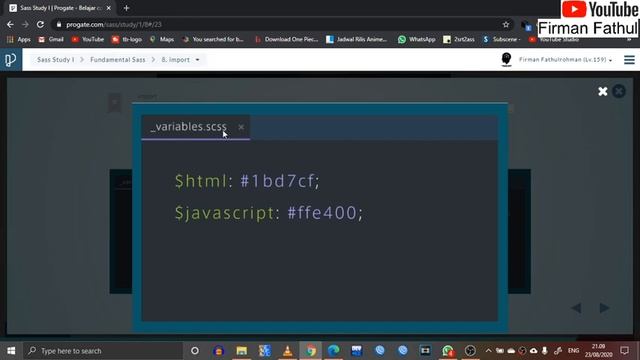The width and height of the screenshot is (640, 360).
Task: Click the progate.com address bar
Action: pyautogui.click(x=282, y=24)
